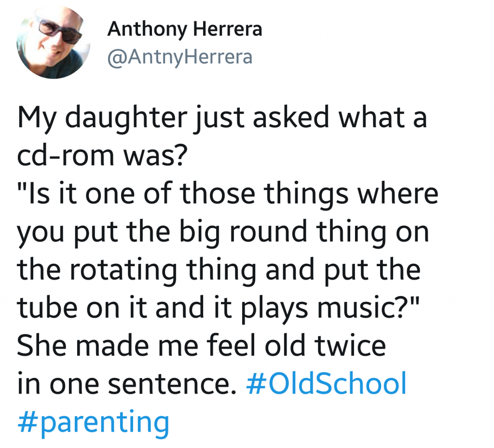Click the word "twice" in the tweet
This screenshot has height=448, width=494.
click(354, 345)
